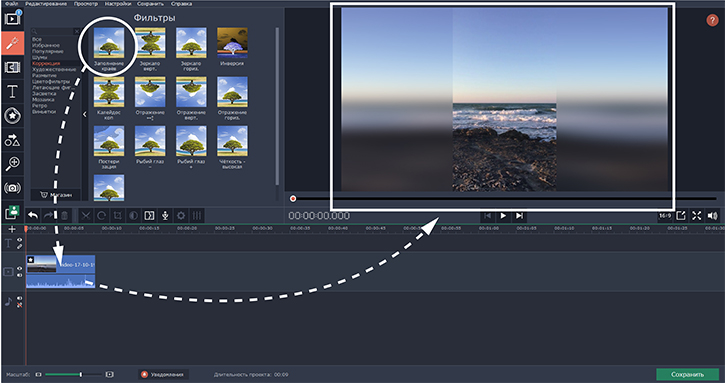
Task: Split clip with the scissors icon
Action: (86, 215)
